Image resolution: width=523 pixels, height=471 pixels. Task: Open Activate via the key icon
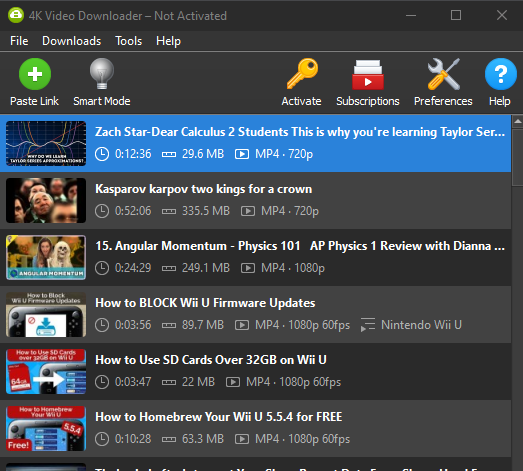303,74
